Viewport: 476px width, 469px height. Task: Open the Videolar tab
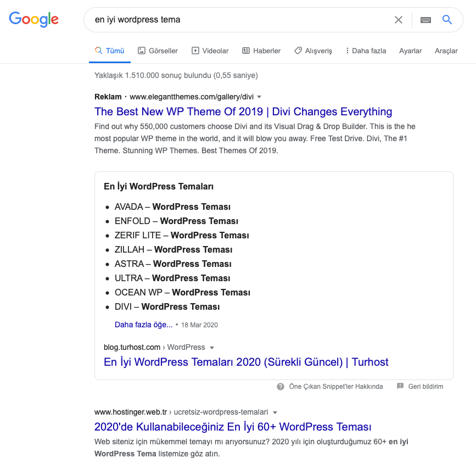click(210, 51)
